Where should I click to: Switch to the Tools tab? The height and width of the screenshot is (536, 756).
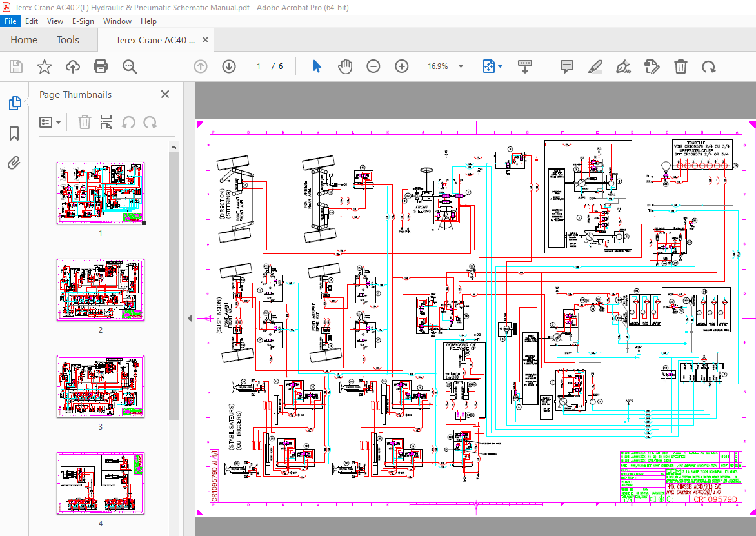click(68, 40)
